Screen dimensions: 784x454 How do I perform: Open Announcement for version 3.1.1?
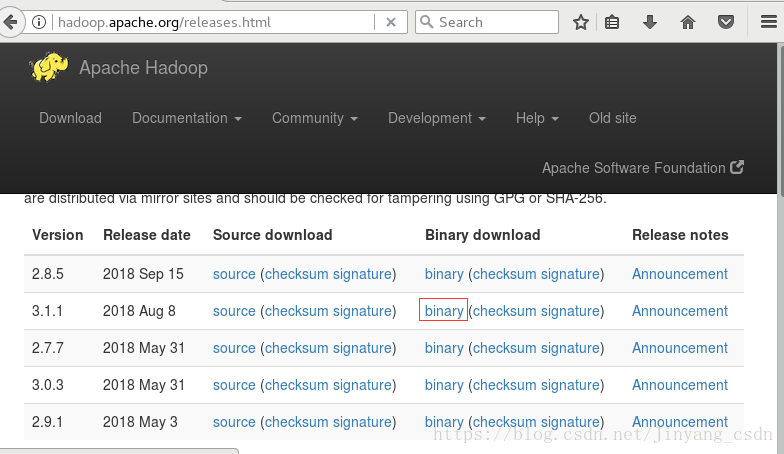point(680,311)
